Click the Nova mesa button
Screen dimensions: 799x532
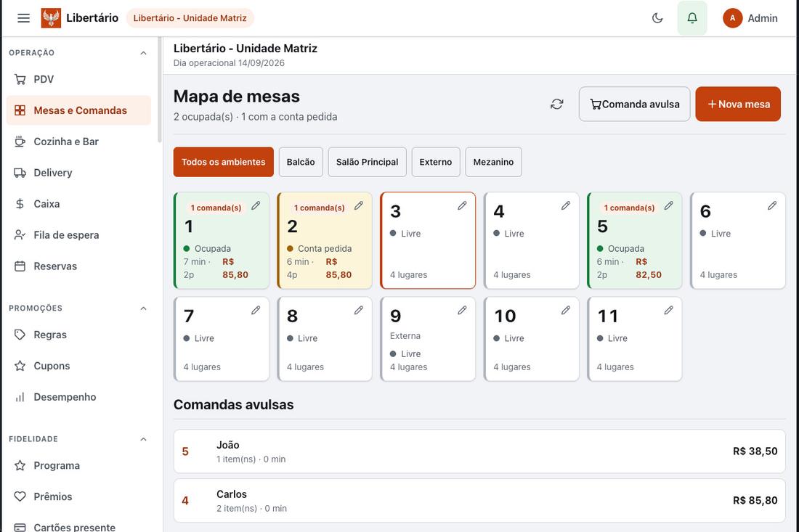(738, 104)
